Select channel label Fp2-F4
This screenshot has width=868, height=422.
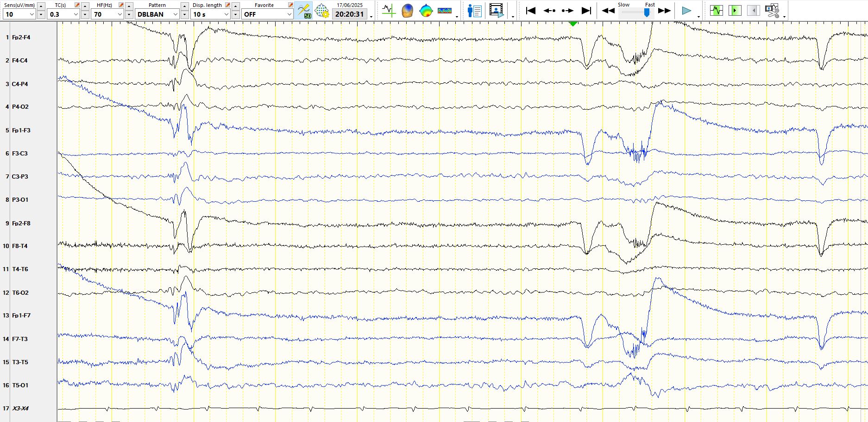tap(21, 37)
